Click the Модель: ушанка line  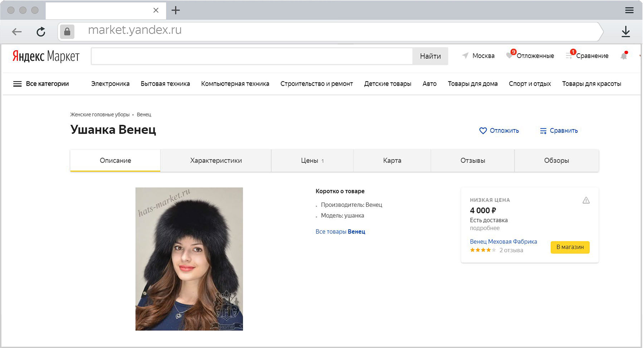pos(342,215)
